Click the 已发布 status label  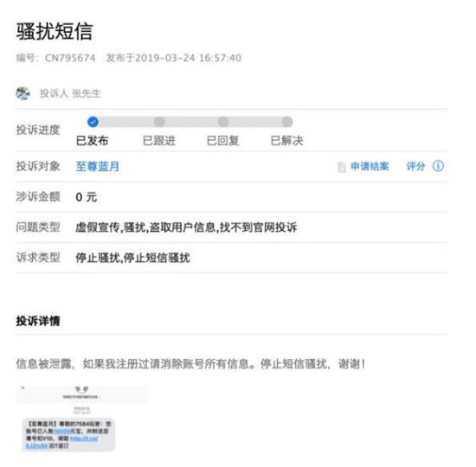point(93,141)
